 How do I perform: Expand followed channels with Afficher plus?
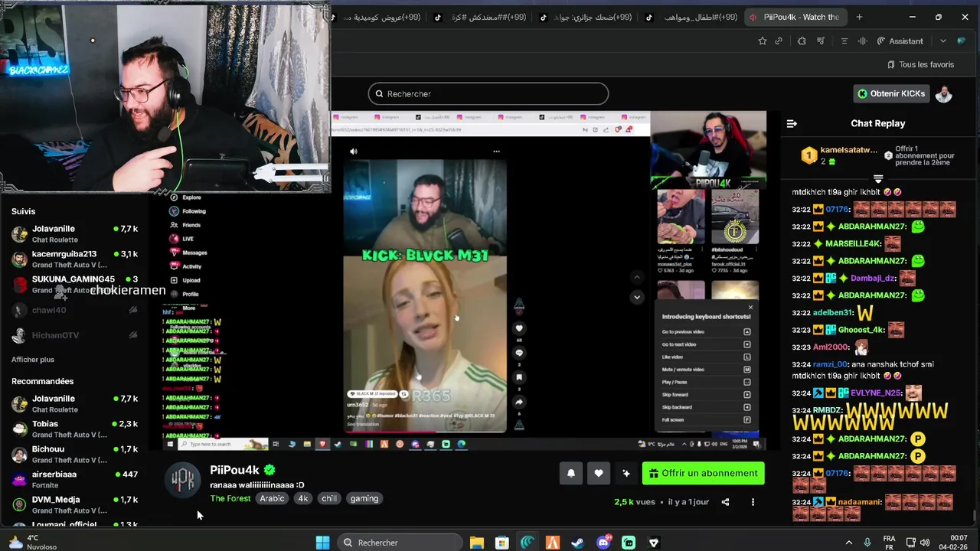pyautogui.click(x=33, y=360)
